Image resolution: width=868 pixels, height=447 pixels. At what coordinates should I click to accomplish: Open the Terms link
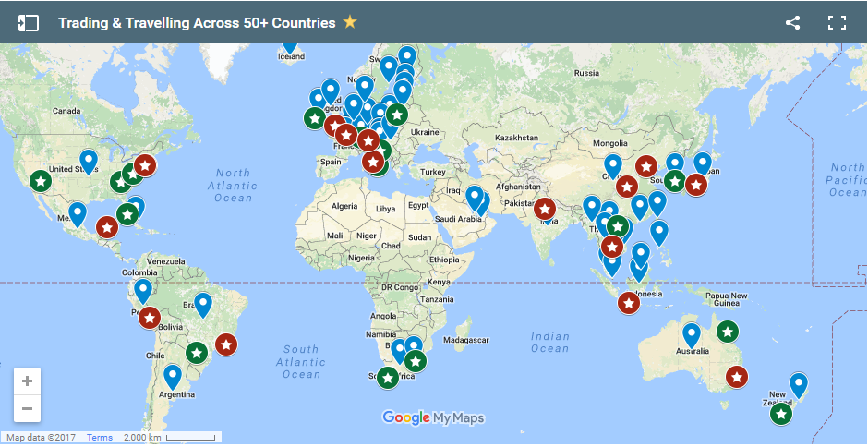[x=100, y=438]
